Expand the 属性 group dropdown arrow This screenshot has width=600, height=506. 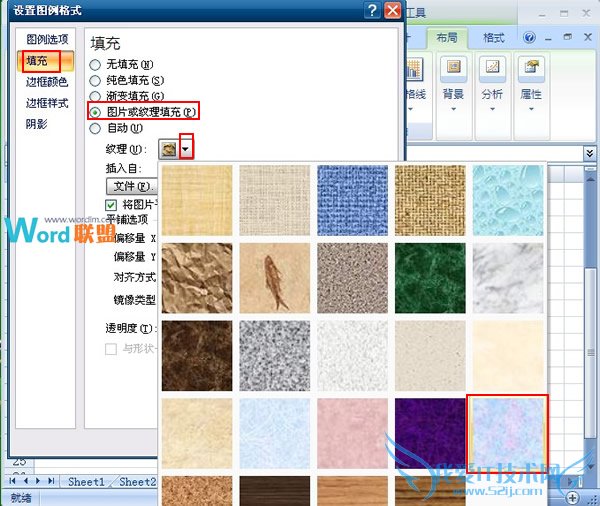[x=531, y=109]
